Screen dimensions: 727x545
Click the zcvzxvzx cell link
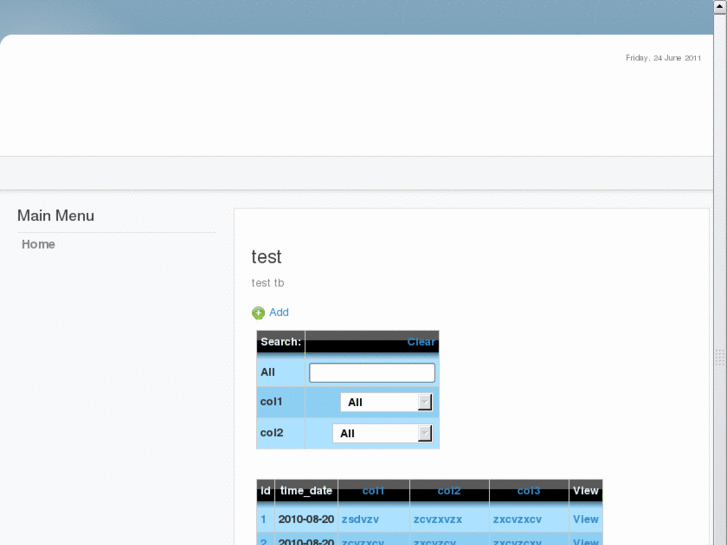(x=438, y=519)
